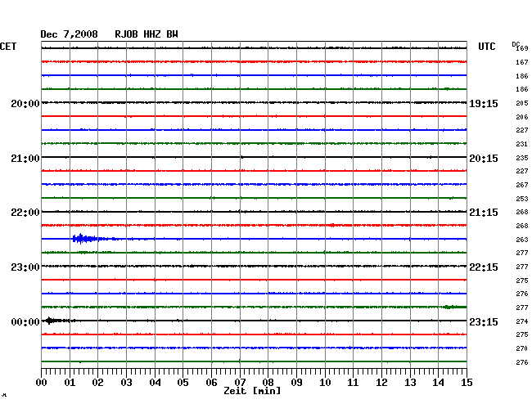Click minute label 02 on time axis
Screen dimensions: 532x404
tap(97, 382)
